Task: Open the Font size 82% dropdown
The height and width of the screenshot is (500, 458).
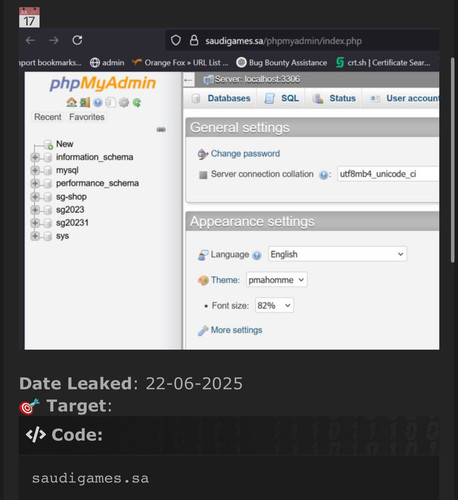Action: point(274,305)
